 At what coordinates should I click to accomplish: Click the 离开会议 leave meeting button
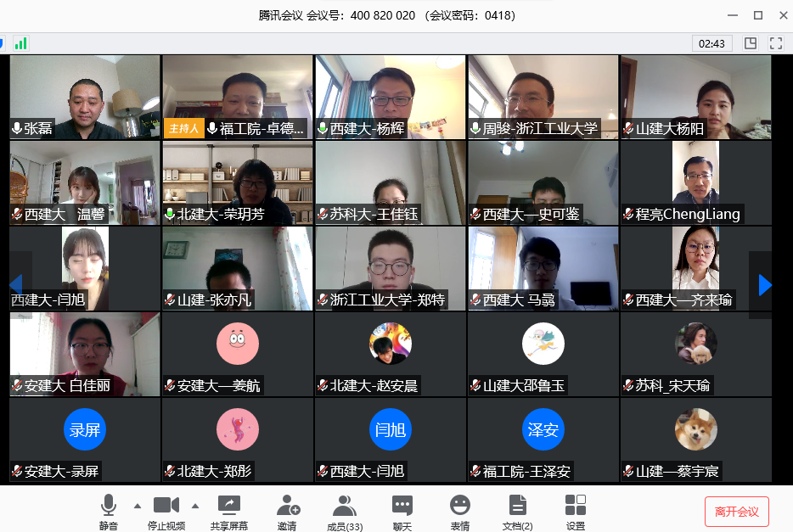click(x=736, y=512)
